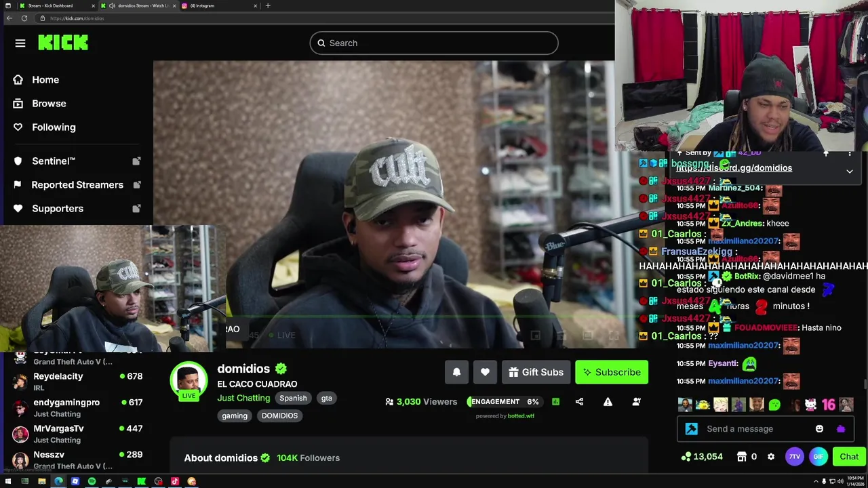Select the DOMIDIOS tag
The height and width of the screenshot is (488, 868).
pos(279,416)
